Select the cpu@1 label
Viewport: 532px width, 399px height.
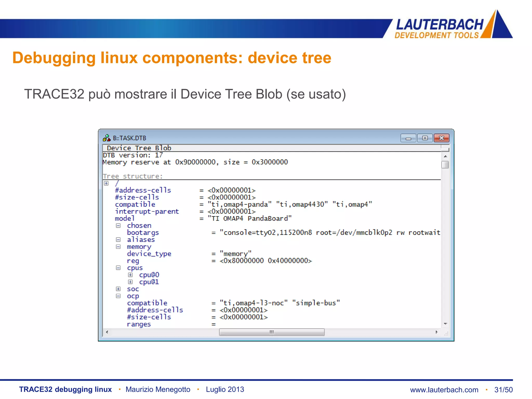click(149, 282)
